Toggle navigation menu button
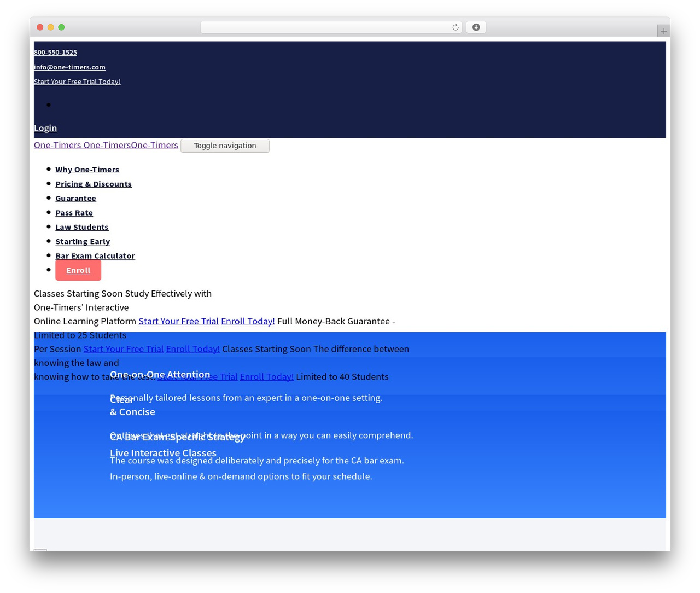Image resolution: width=700 pixels, height=593 pixels. pos(225,146)
